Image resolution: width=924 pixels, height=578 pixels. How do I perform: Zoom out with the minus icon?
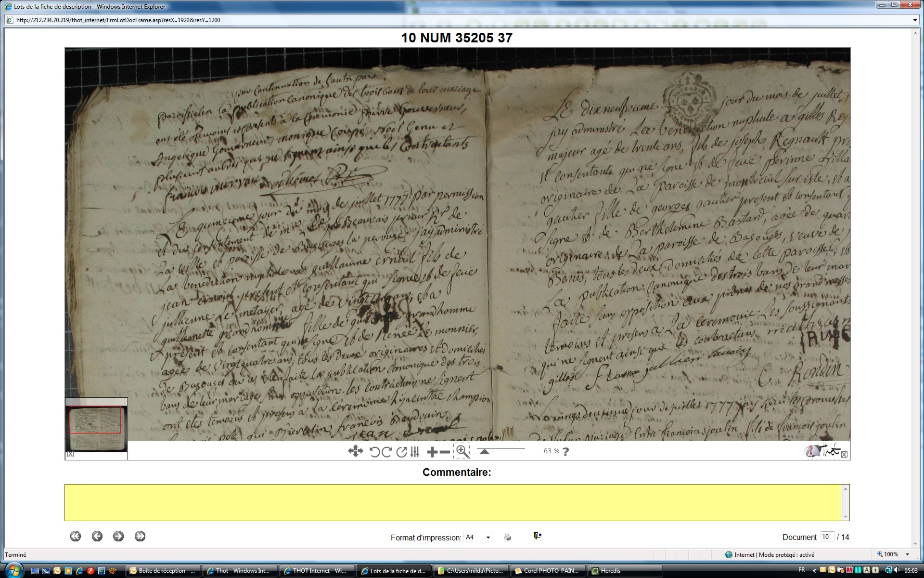(x=445, y=452)
